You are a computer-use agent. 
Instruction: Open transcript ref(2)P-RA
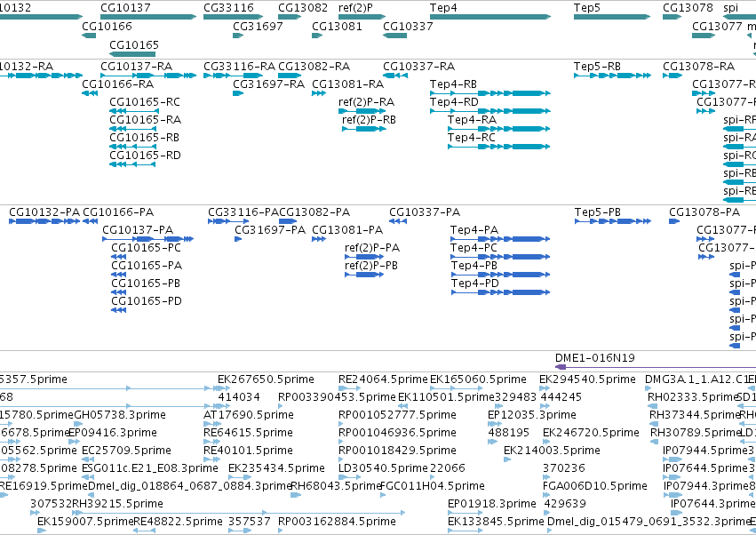(x=366, y=102)
